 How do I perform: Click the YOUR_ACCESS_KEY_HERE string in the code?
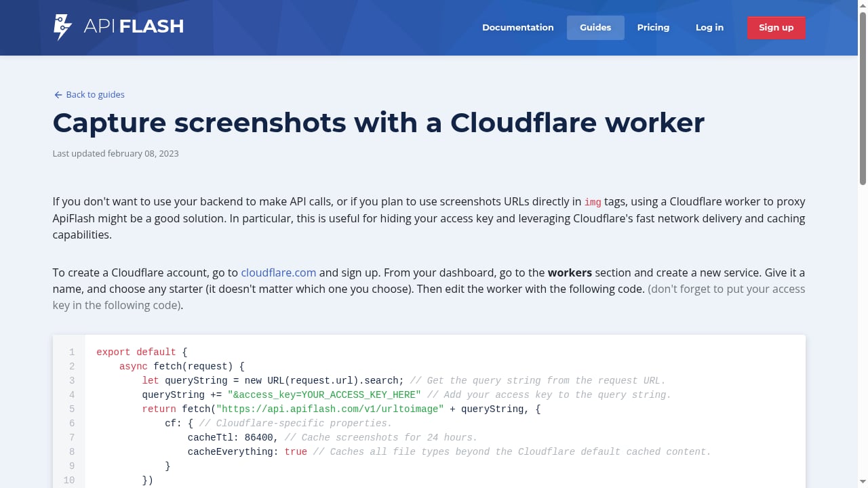click(324, 395)
